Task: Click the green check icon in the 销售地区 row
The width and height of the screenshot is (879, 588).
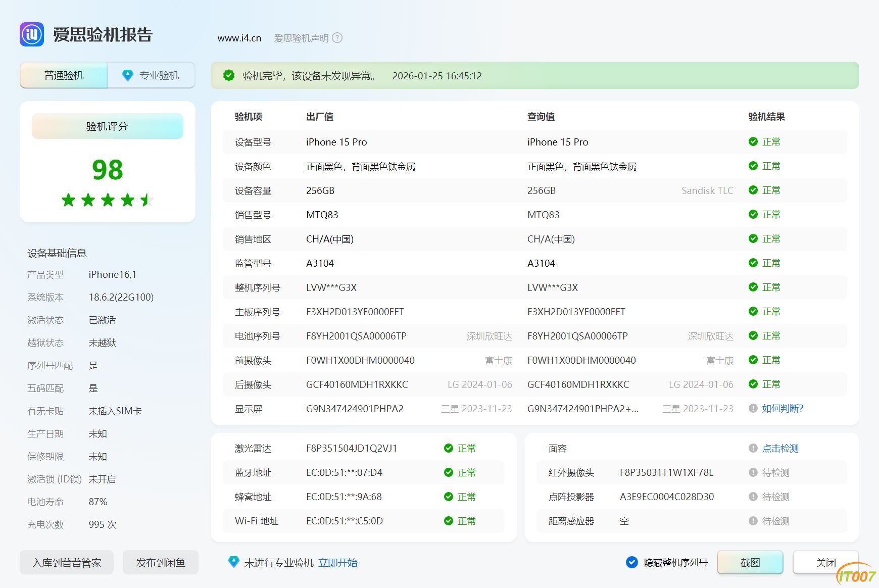Action: (753, 238)
